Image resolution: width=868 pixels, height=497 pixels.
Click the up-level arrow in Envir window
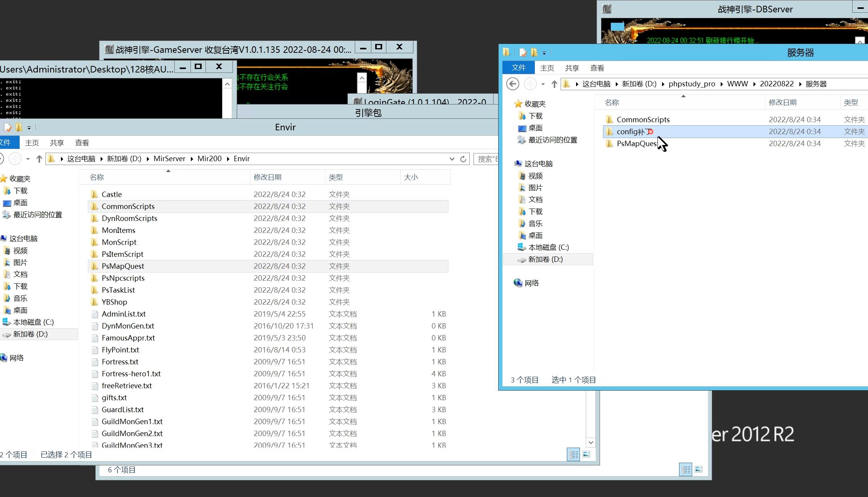(x=39, y=158)
